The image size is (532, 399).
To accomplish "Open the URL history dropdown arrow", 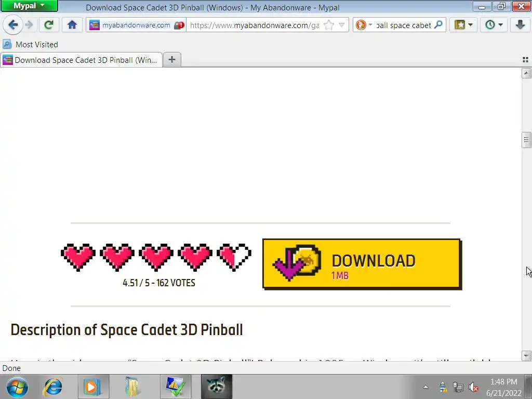I will click(342, 25).
